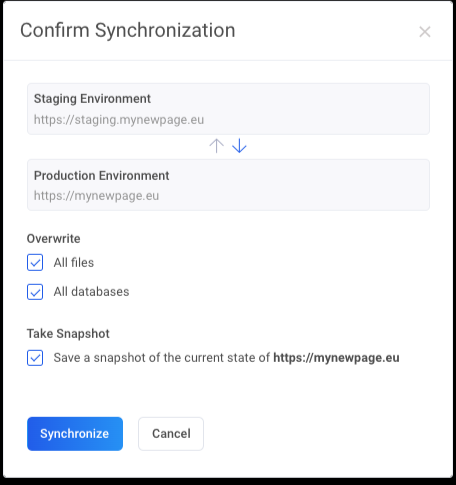Select the Staging Environment box

click(228, 109)
